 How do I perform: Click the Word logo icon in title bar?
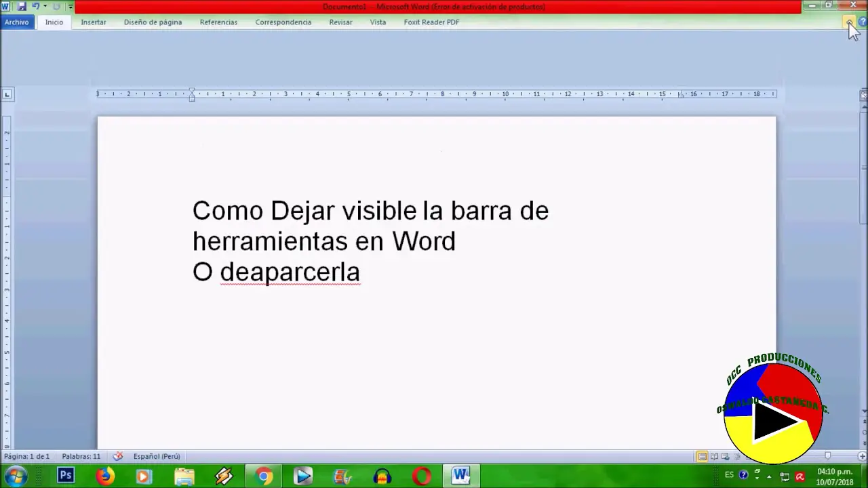click(5, 6)
